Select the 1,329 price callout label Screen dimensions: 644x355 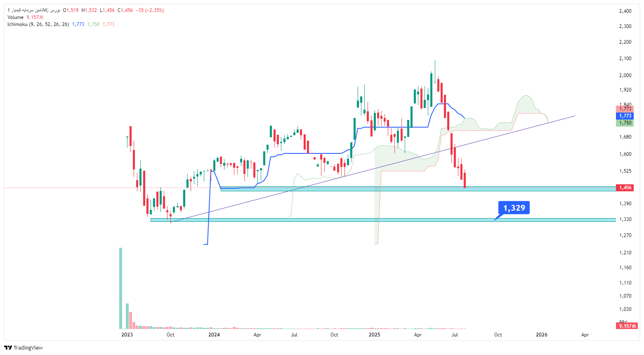coord(514,208)
